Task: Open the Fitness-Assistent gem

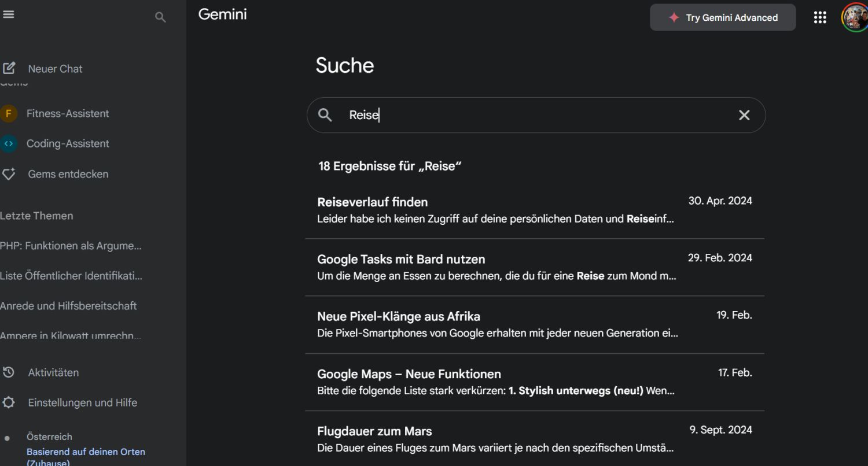Action: pos(67,114)
